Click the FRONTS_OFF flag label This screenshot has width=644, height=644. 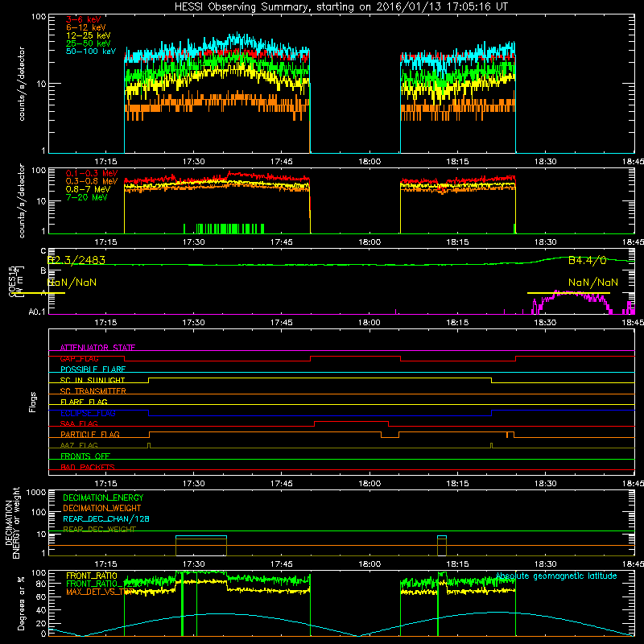click(x=85, y=456)
